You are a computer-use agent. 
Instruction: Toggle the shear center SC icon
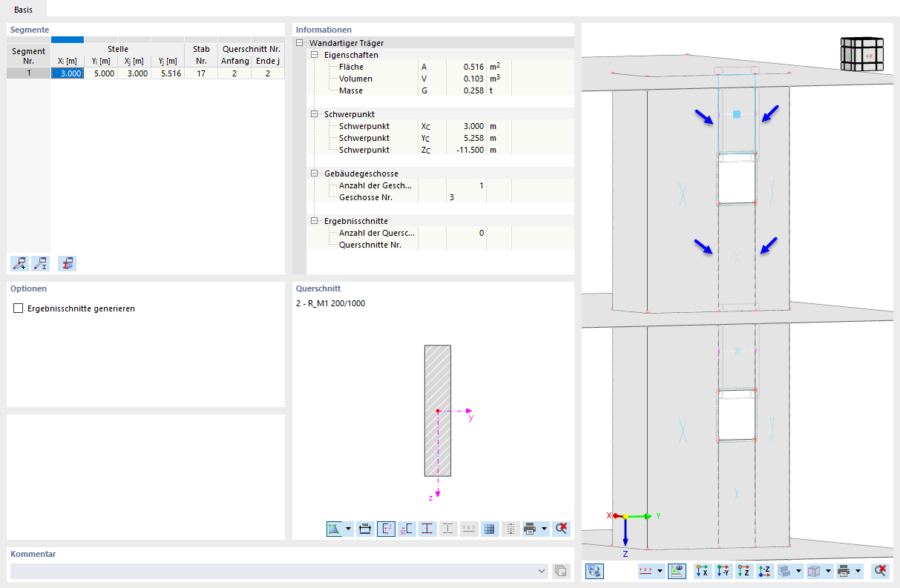pos(407,529)
